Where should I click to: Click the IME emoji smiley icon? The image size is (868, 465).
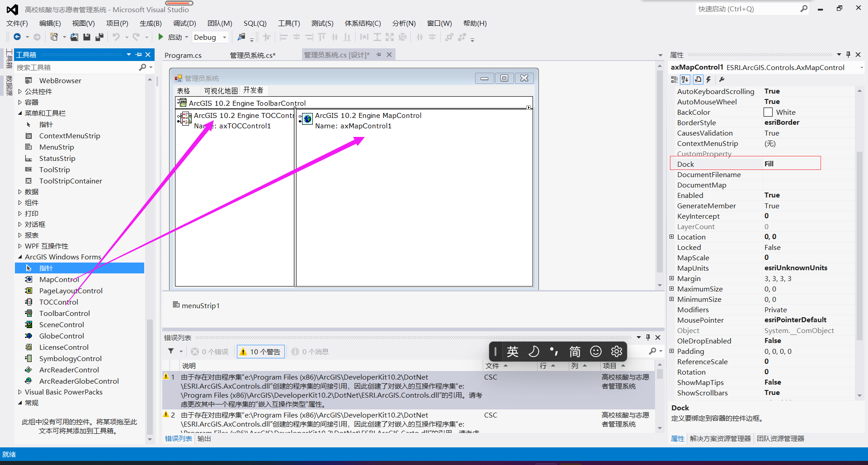coord(596,352)
